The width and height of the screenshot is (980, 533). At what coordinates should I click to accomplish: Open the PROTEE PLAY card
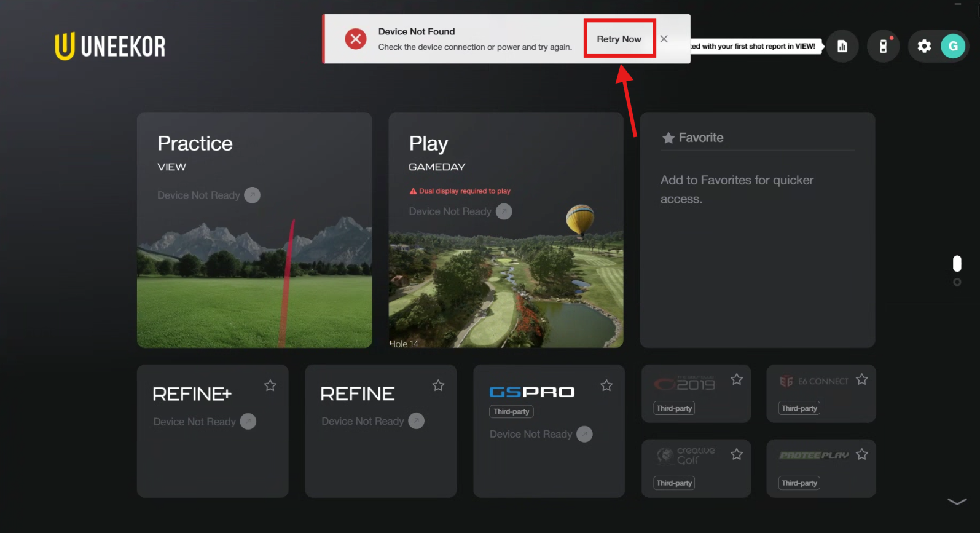pyautogui.click(x=821, y=468)
